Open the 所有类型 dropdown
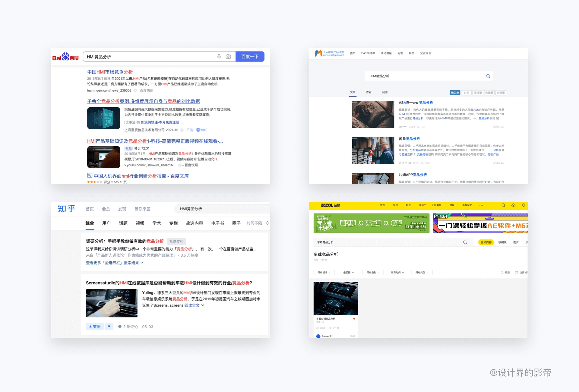The height and width of the screenshot is (392, 579). [422, 273]
